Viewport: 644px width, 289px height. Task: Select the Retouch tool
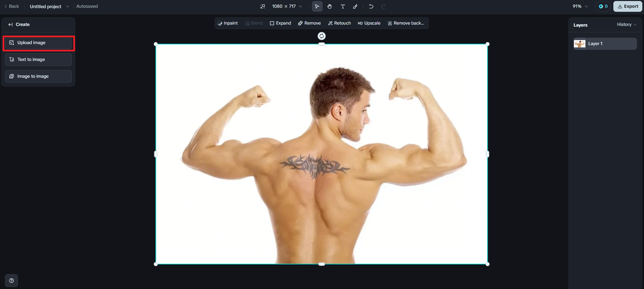(x=340, y=23)
